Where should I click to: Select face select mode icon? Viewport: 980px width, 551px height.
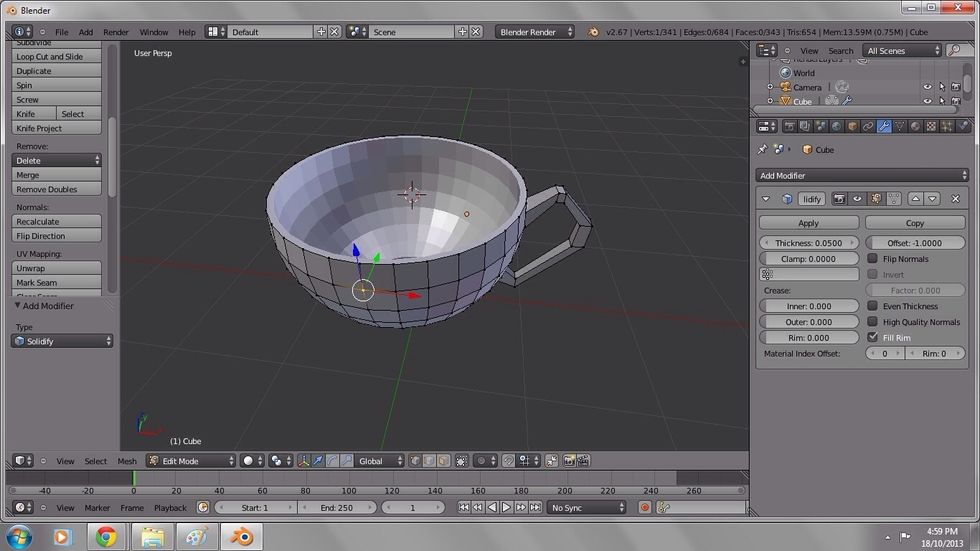tap(444, 461)
